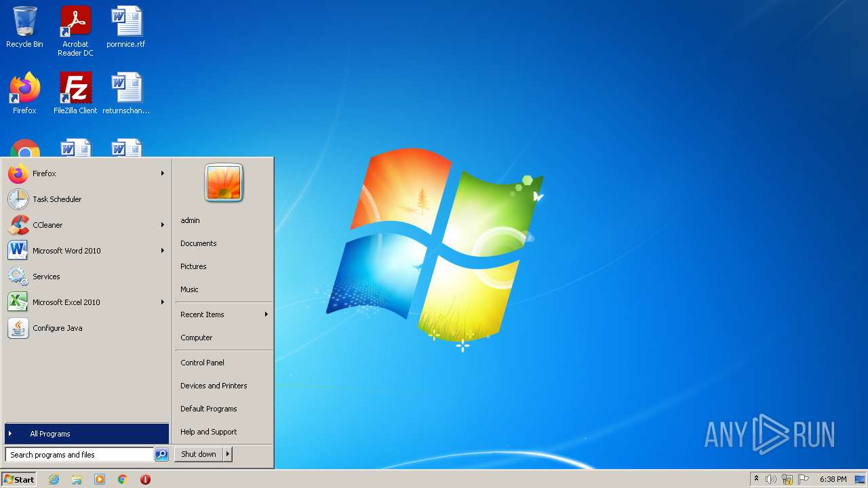Image resolution: width=868 pixels, height=488 pixels.
Task: Open Microsoft Word 2010 from Start menu
Action: point(86,251)
